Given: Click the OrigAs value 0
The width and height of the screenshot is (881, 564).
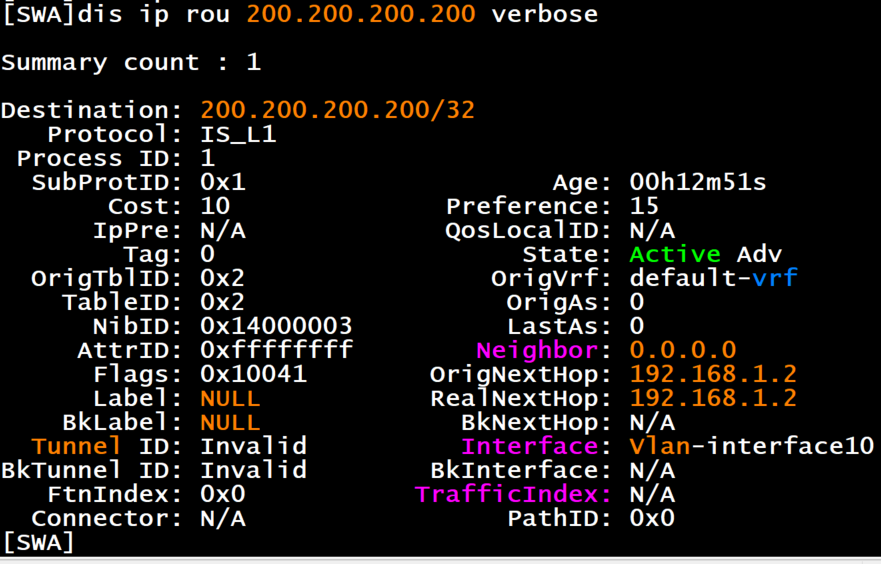Looking at the screenshot, I should 637,303.
